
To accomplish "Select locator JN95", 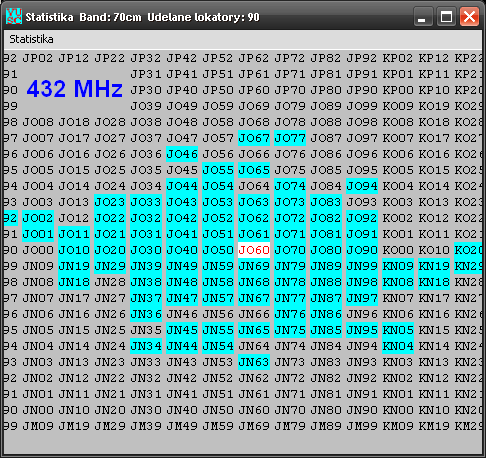I will point(362,330).
